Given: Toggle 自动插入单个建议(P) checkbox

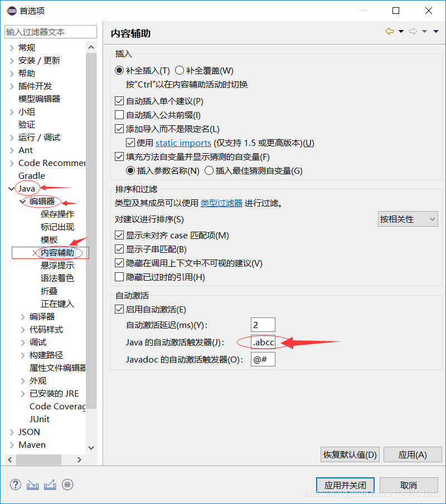Looking at the screenshot, I should tap(119, 101).
